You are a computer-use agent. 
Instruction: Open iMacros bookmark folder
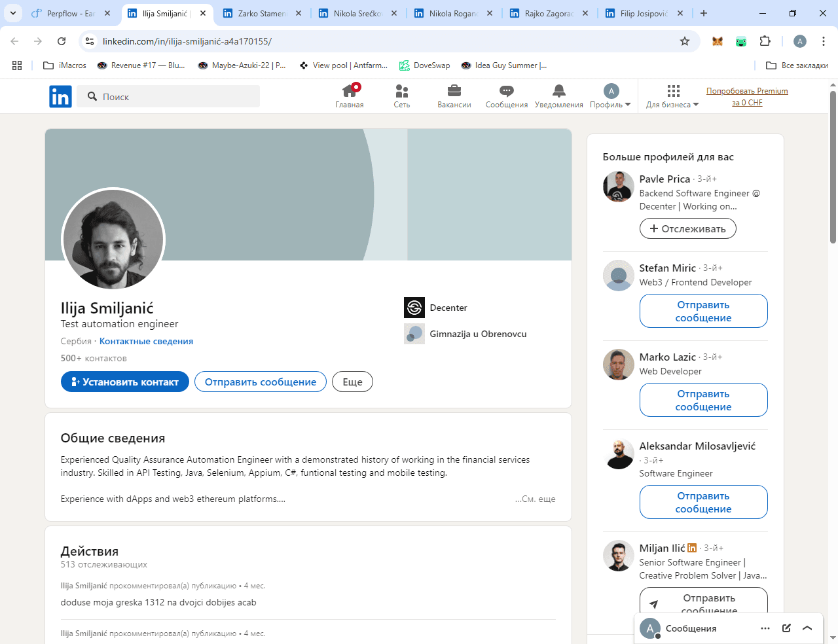pos(64,65)
